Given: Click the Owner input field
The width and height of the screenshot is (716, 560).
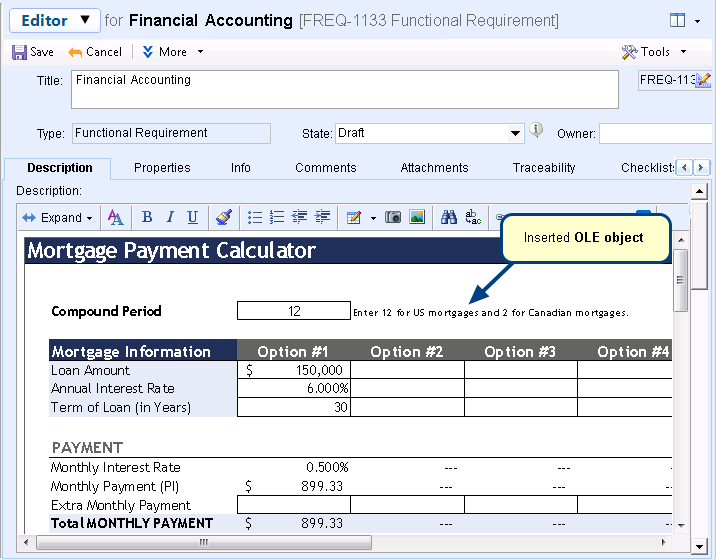Looking at the screenshot, I should pyautogui.click(x=656, y=134).
